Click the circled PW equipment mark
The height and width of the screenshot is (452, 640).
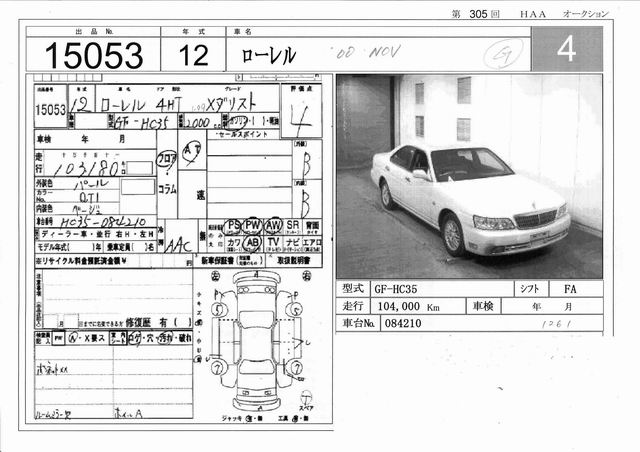click(x=254, y=226)
